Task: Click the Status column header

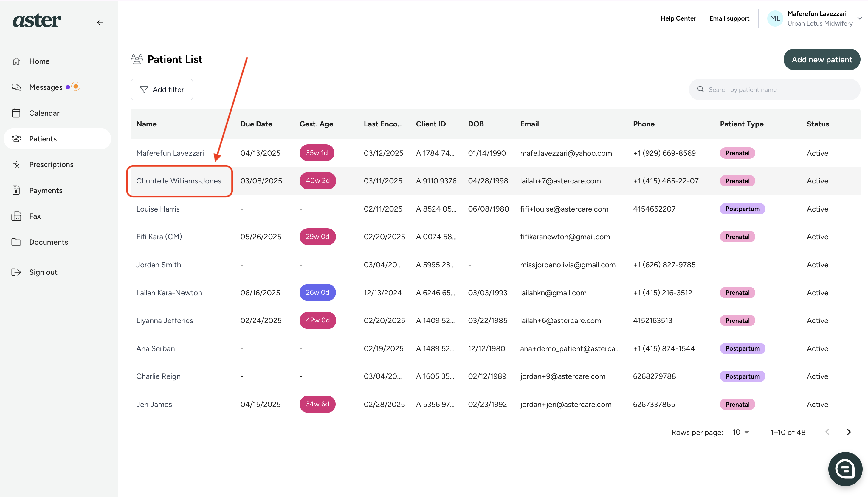Action: click(818, 124)
